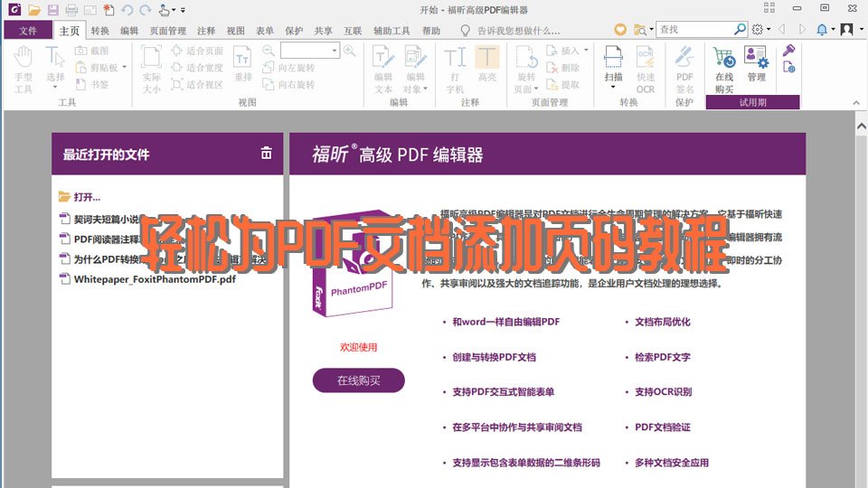The height and width of the screenshot is (488, 868).
Task: Click the 打开... open file link
Action: [80, 197]
